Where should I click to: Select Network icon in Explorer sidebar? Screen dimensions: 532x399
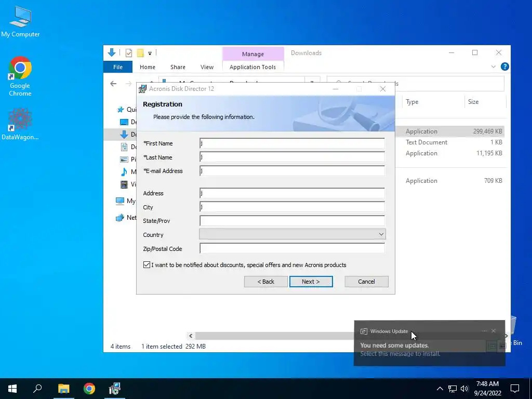[x=120, y=218]
